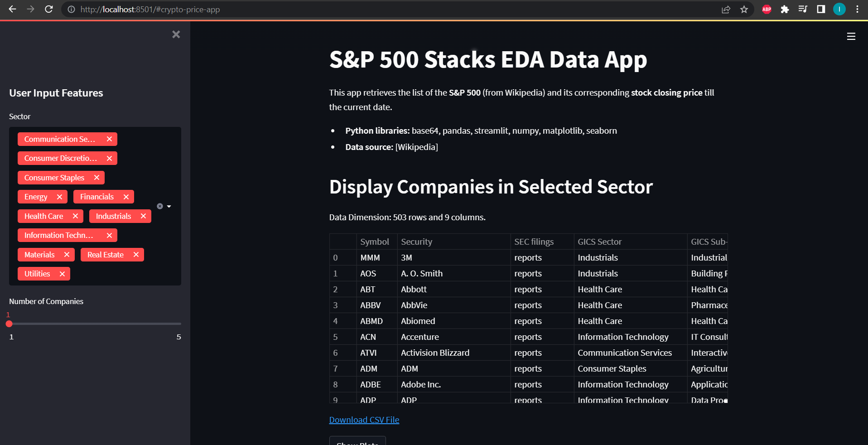The image size is (868, 445).
Task: Toggle browser side panel
Action: 821,9
